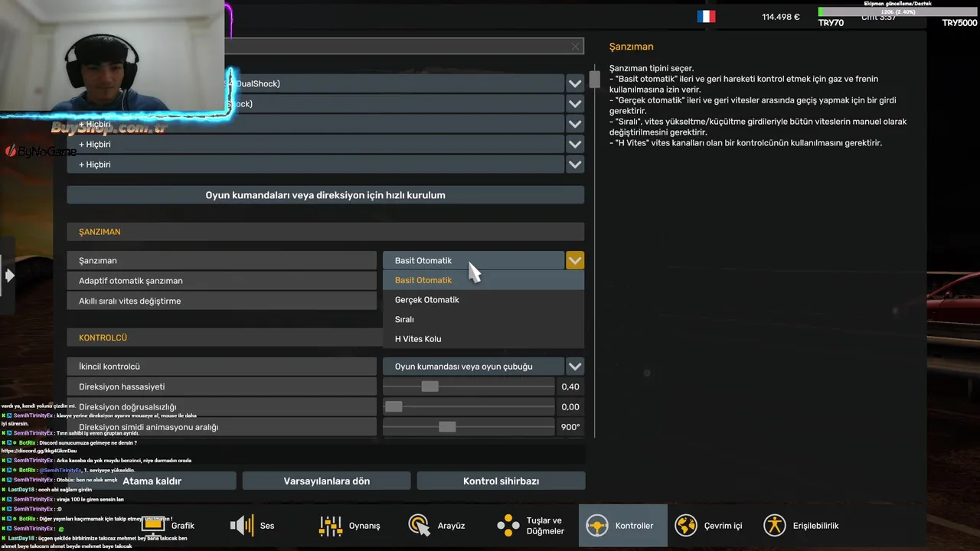Screen dimensions: 980x551
Task: Expand the second controller row dropdown arrow
Action: click(575, 103)
